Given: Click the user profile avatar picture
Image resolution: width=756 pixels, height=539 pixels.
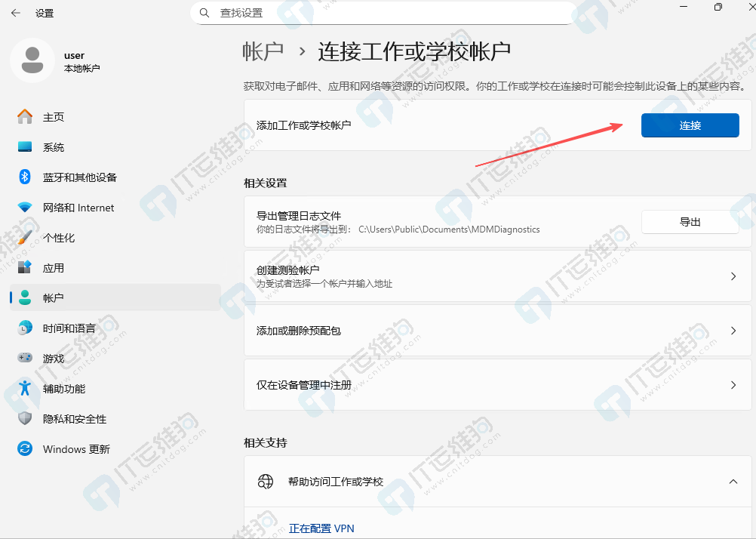Looking at the screenshot, I should pos(32,60).
